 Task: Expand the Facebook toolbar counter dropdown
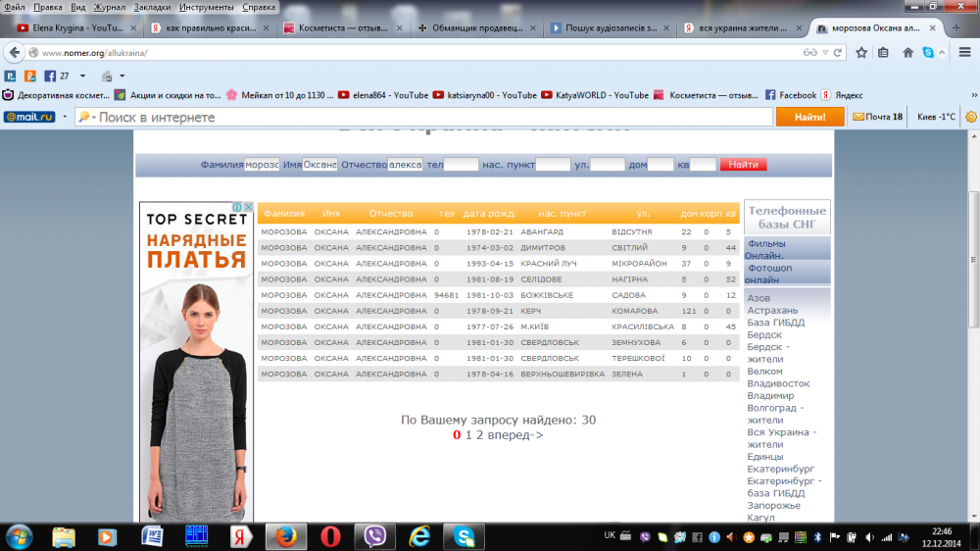pos(82,75)
